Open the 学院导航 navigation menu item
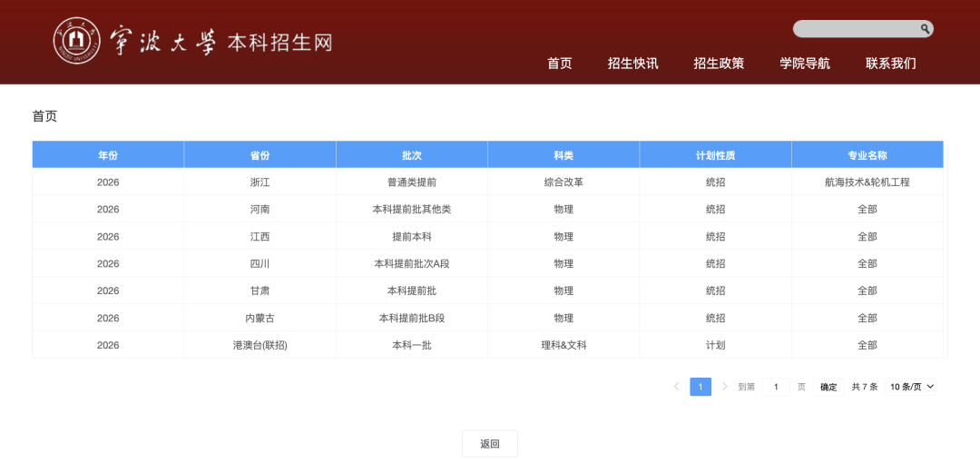The image size is (980, 463). (804, 64)
